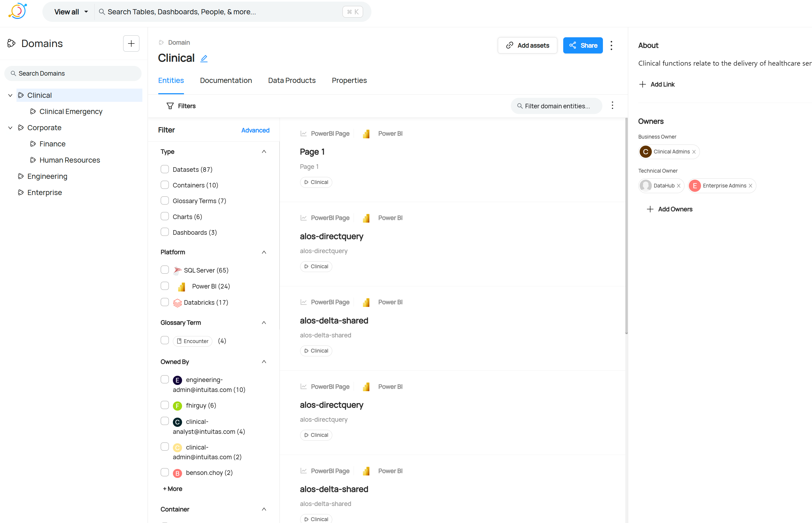812x523 pixels.
Task: Tick the Encounter glossary term checkbox
Action: [165, 340]
